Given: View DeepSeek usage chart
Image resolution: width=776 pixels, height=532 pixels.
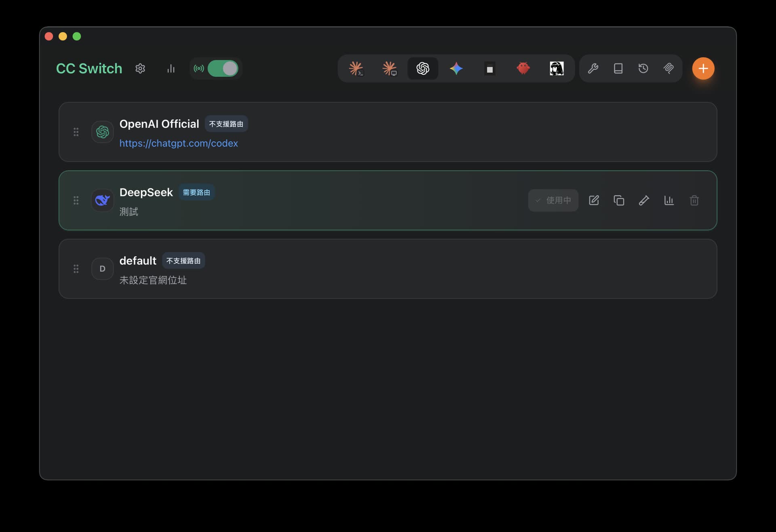Looking at the screenshot, I should coord(669,200).
